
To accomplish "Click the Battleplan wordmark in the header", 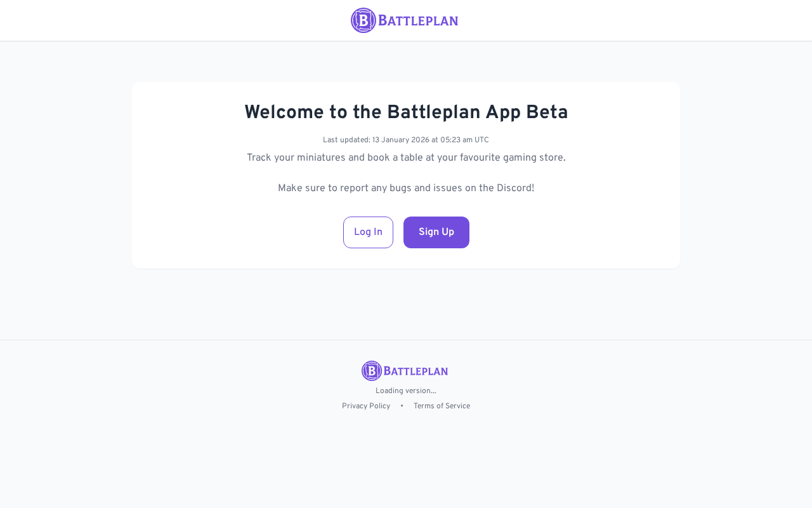I will pyautogui.click(x=418, y=21).
